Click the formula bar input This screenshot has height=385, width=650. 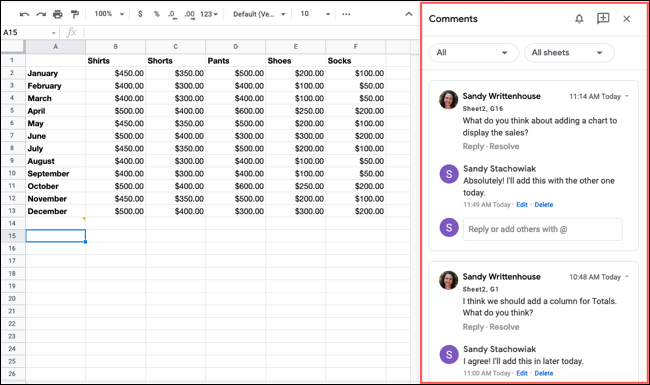tap(251, 33)
